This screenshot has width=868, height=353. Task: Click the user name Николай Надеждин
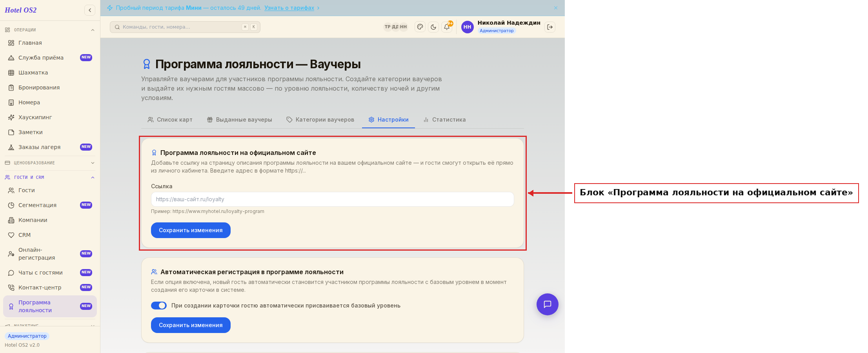pos(509,23)
